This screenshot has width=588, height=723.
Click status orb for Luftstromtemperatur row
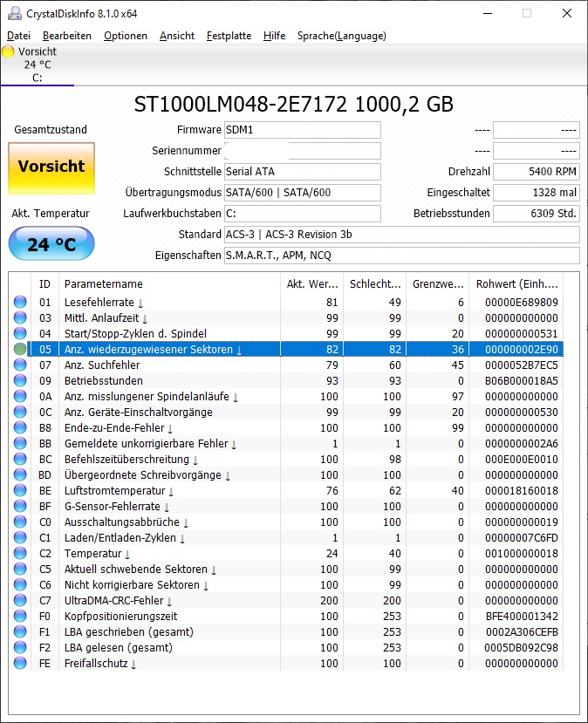(x=20, y=490)
